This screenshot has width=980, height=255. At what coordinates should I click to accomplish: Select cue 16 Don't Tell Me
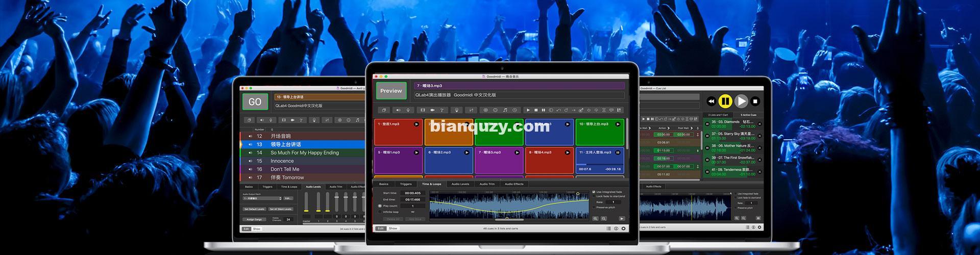click(x=303, y=169)
